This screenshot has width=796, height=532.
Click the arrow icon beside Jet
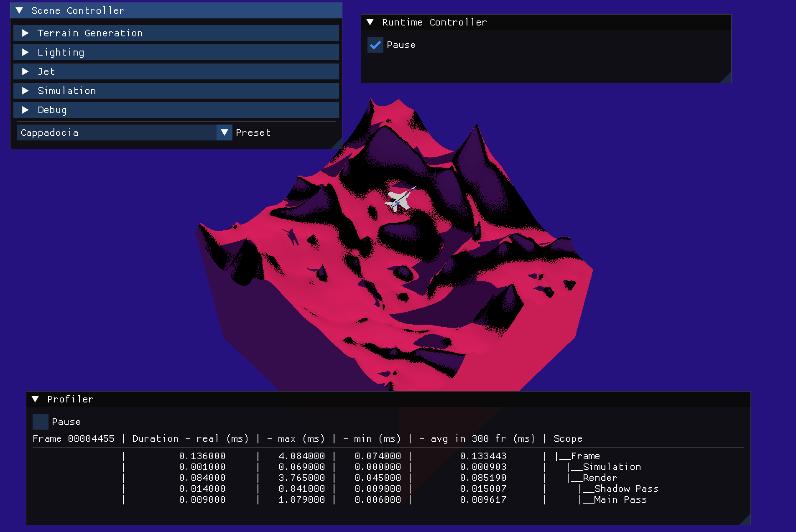click(26, 71)
